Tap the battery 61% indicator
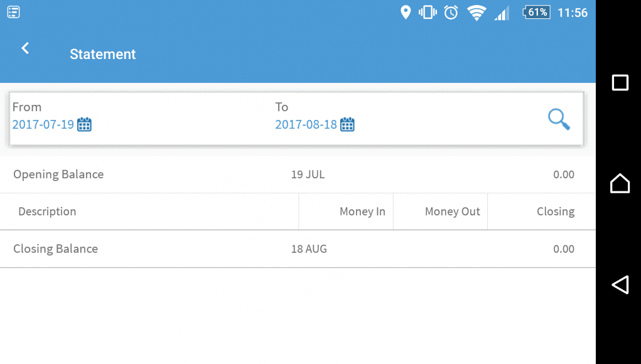This screenshot has width=641, height=364. pos(536,13)
